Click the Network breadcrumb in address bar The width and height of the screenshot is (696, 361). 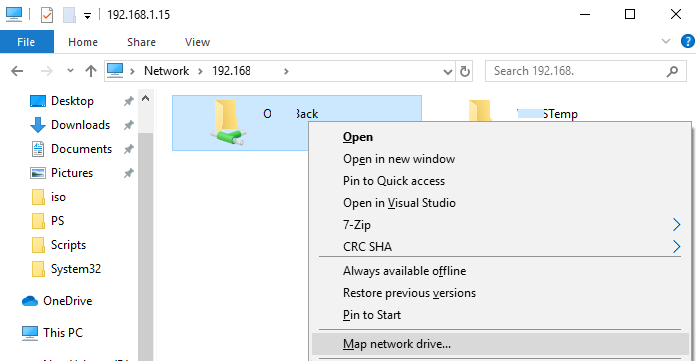166,71
